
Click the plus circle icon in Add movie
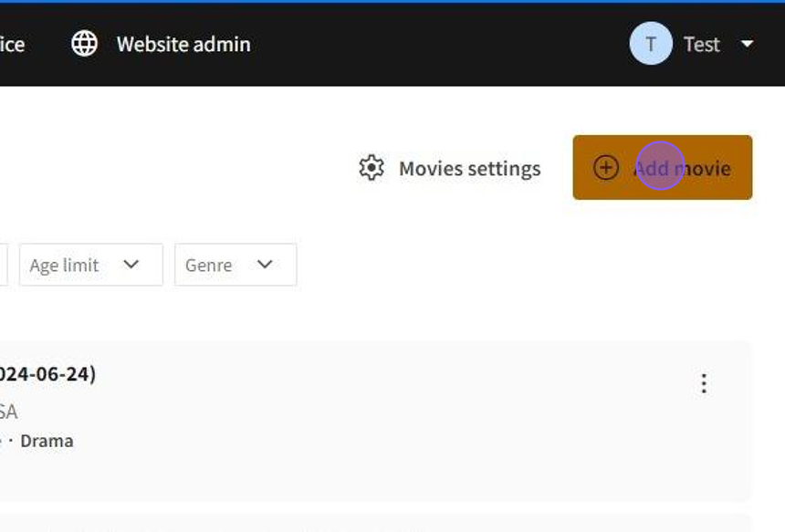606,168
